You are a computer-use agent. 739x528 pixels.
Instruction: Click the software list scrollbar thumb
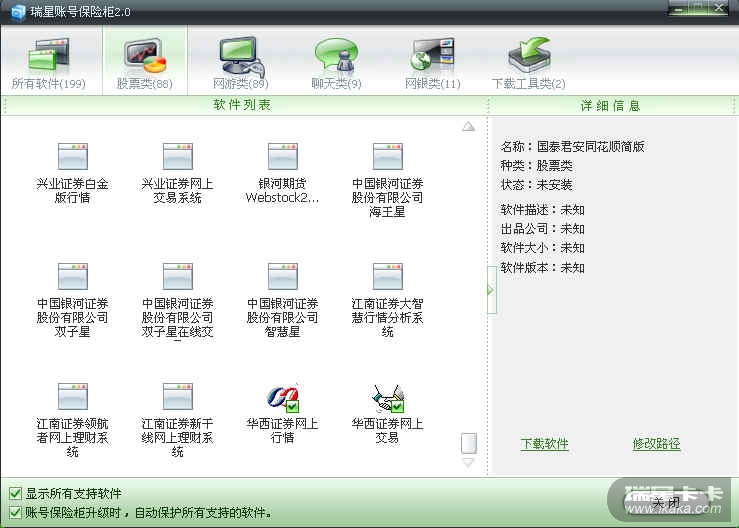pos(468,443)
